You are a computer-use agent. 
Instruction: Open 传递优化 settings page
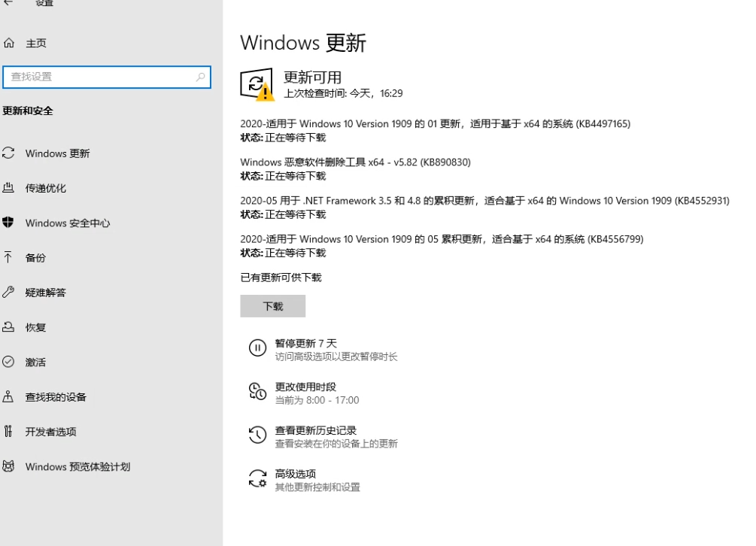pyautogui.click(x=45, y=189)
